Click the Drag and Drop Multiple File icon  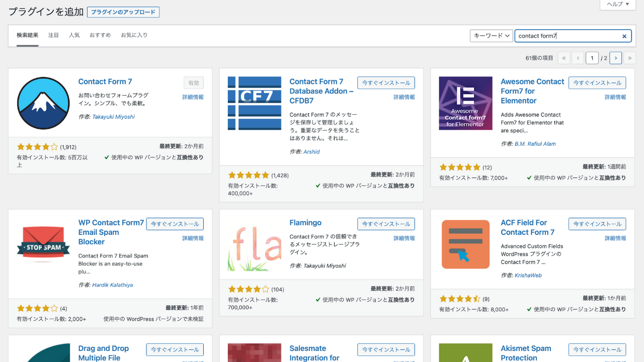(x=43, y=353)
